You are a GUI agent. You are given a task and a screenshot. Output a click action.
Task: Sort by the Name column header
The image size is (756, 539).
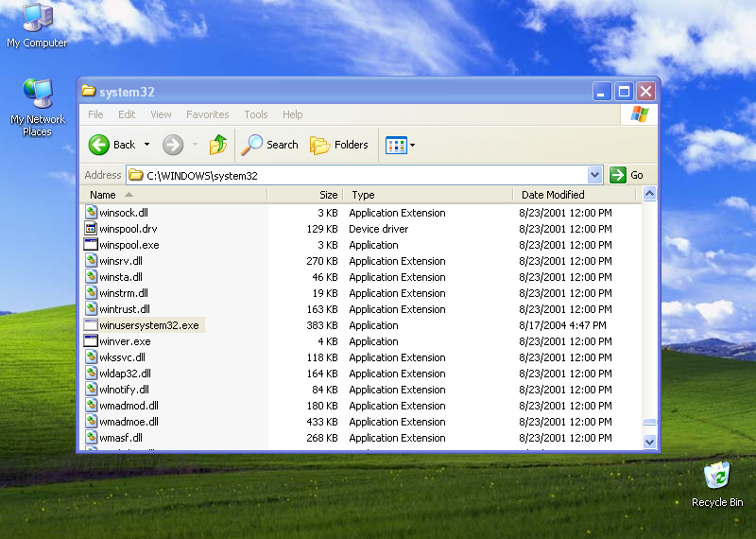174,195
